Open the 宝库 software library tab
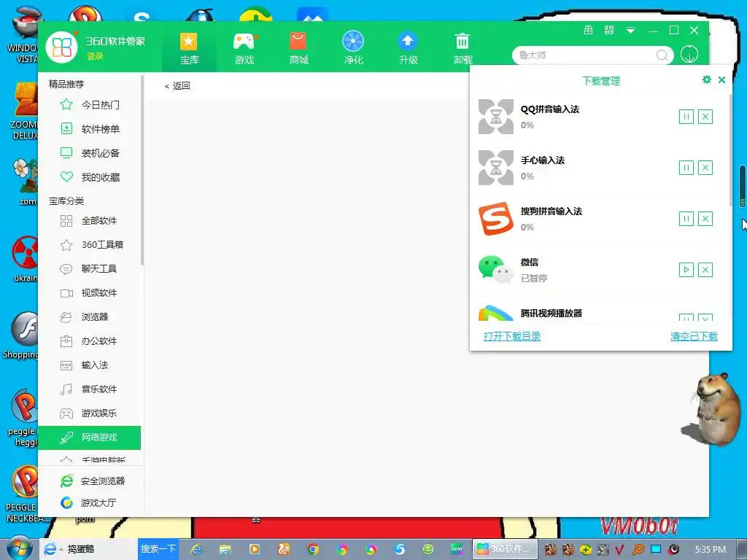 pyautogui.click(x=189, y=49)
